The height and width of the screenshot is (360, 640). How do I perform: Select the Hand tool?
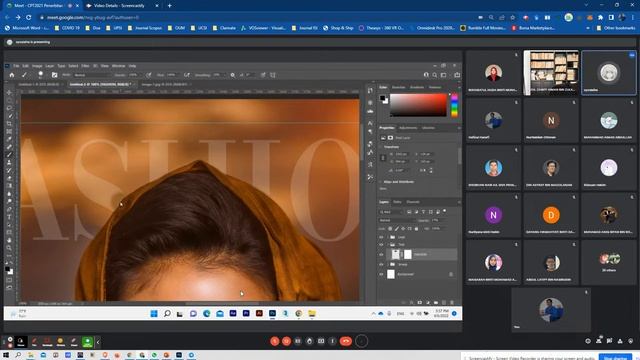[x=9, y=240]
